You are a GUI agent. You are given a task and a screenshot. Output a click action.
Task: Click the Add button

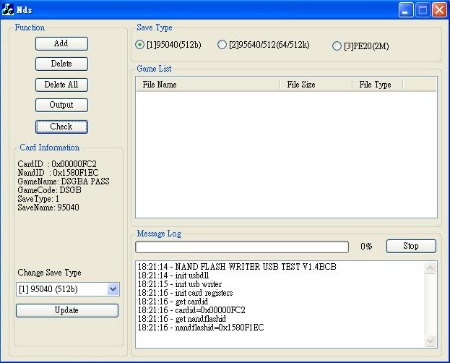coord(61,44)
